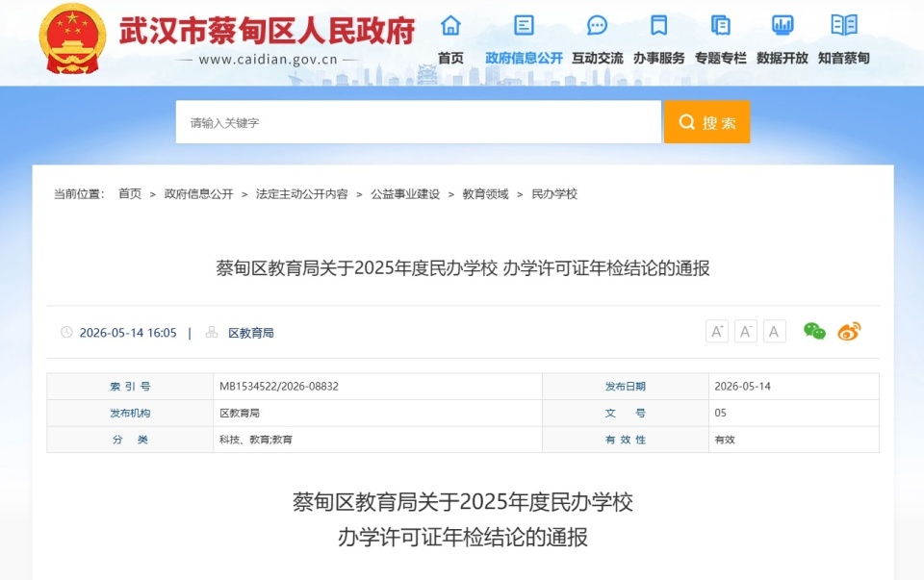Select the 分类 value 科技、教育;教育

[x=256, y=440]
